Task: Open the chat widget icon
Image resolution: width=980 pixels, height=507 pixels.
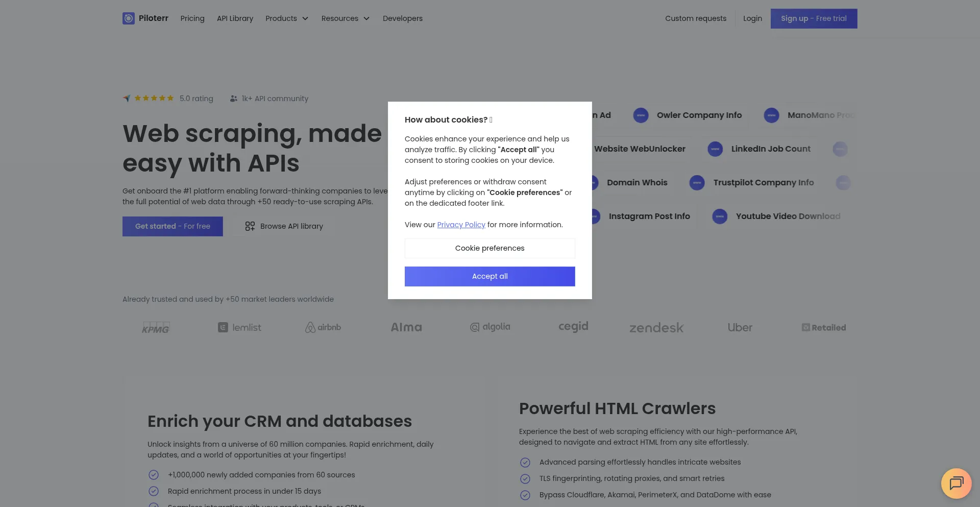Action: (956, 483)
